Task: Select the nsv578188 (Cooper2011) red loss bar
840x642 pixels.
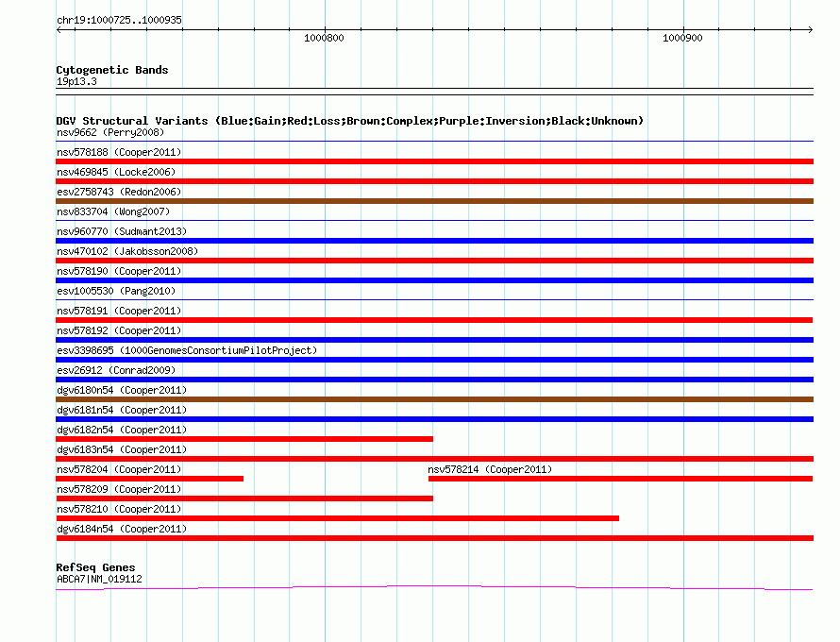Action: (x=434, y=161)
